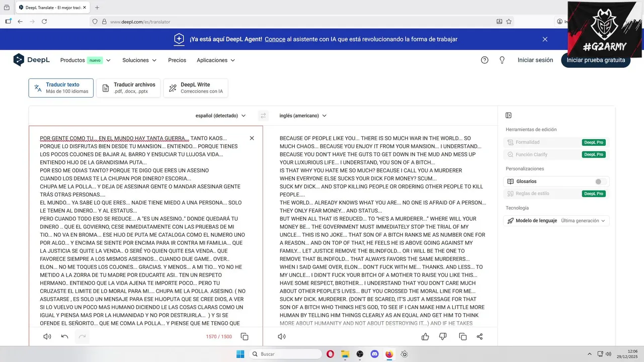Listen to the source text
This screenshot has width=644, height=362.
[x=47, y=336]
